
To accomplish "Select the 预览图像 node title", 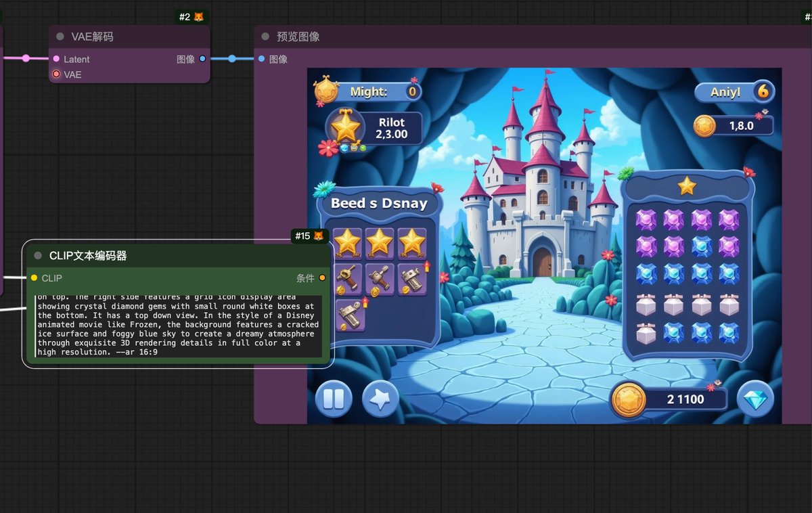I will click(x=298, y=37).
